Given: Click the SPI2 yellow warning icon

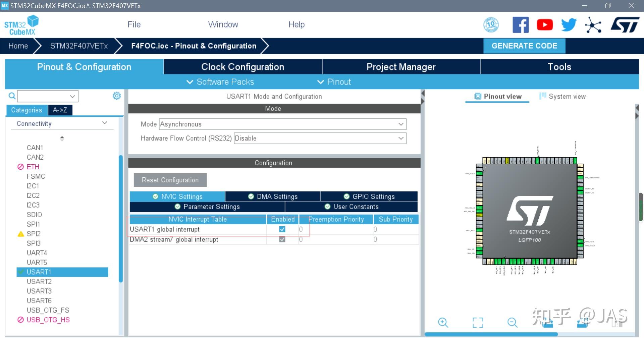Looking at the screenshot, I should tap(20, 234).
